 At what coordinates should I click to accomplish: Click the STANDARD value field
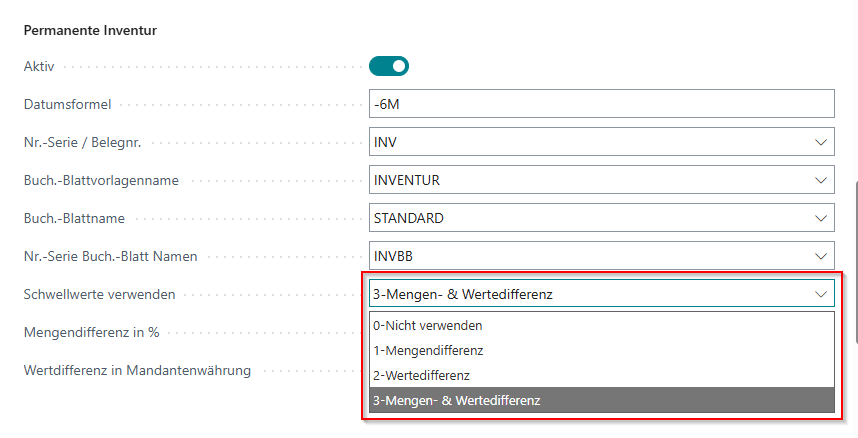point(590,218)
